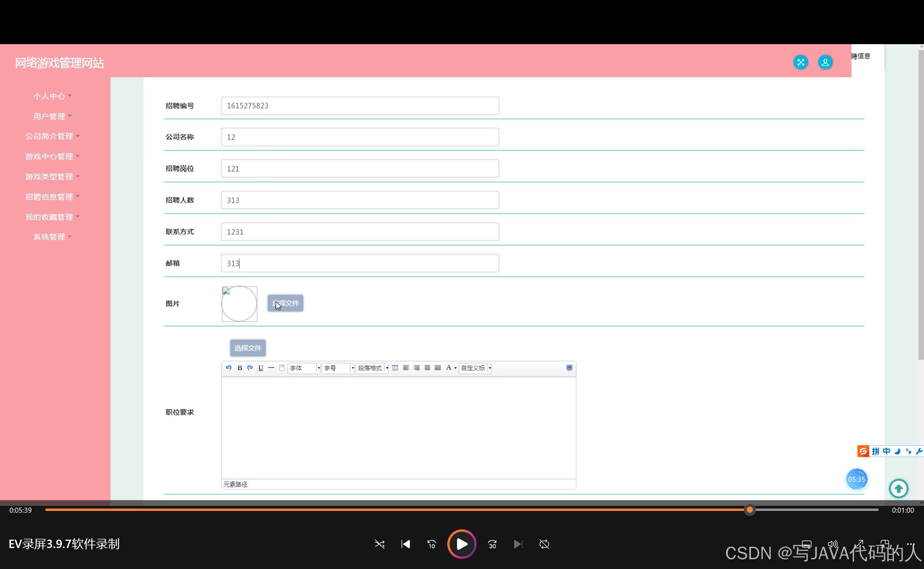
Task: Toggle shuffle in the media player
Action: click(x=379, y=544)
